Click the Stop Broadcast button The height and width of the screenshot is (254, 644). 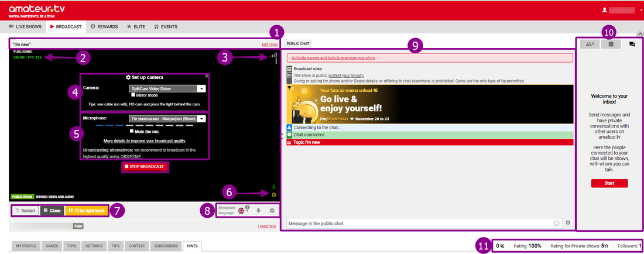[x=145, y=167]
